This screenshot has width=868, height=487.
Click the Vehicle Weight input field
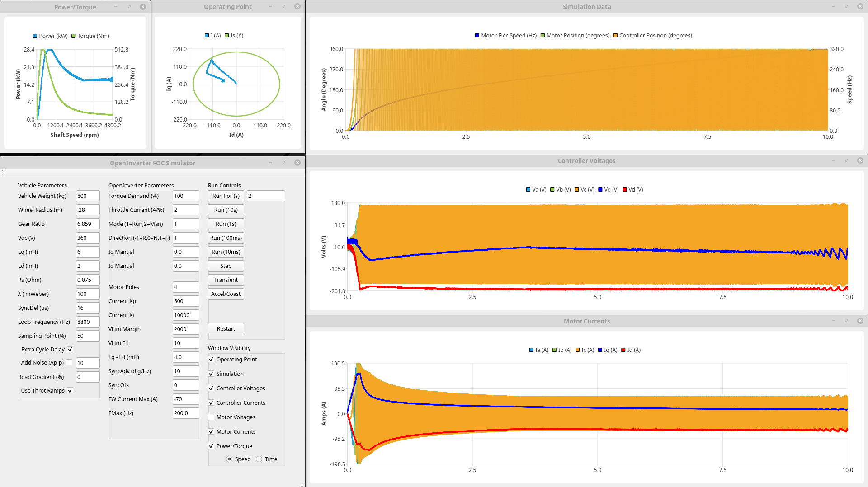pyautogui.click(x=87, y=196)
